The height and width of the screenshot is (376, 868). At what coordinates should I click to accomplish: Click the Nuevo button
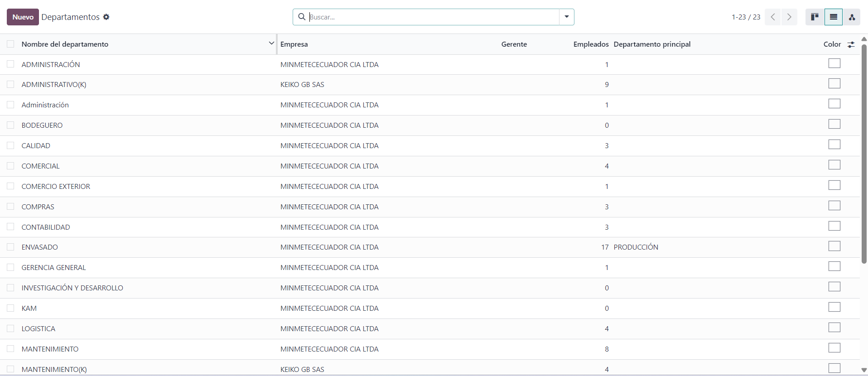(23, 17)
